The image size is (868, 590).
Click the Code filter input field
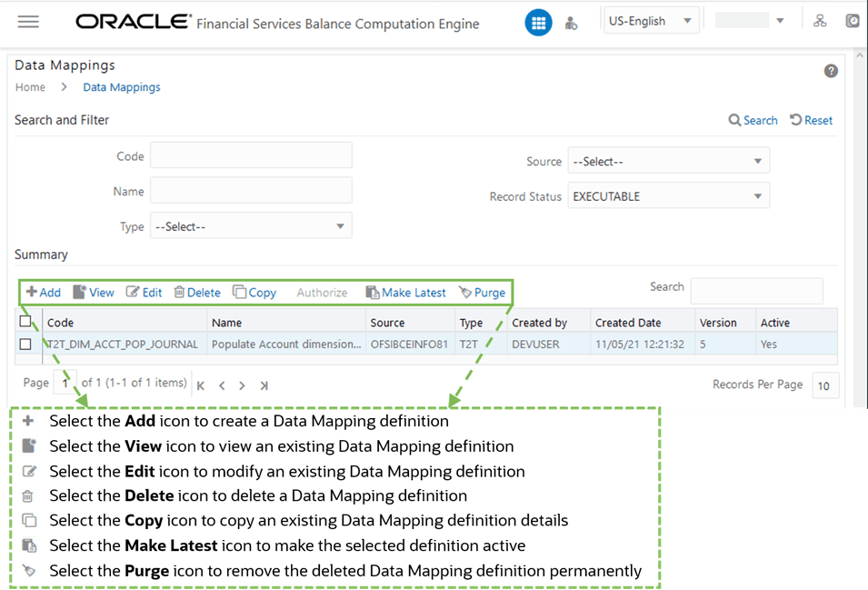point(251,155)
